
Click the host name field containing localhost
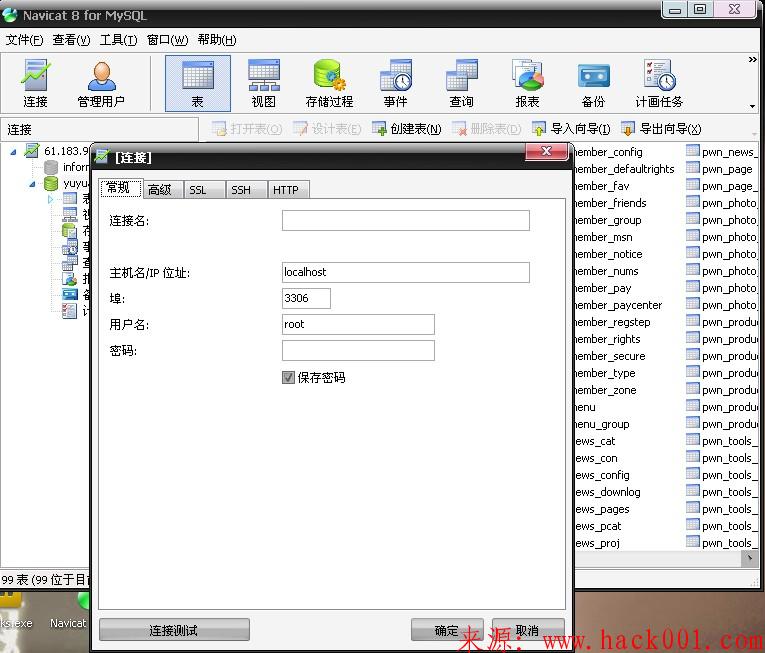tap(405, 272)
